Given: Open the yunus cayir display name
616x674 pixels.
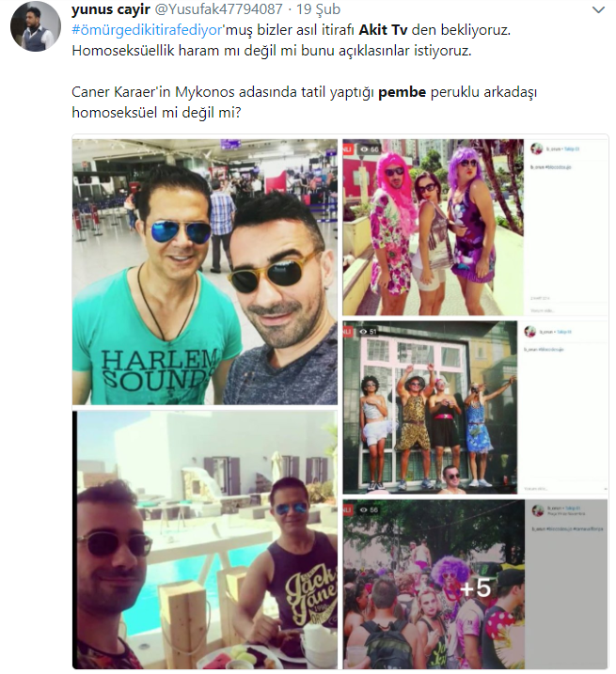Looking at the screenshot, I should point(111,9).
